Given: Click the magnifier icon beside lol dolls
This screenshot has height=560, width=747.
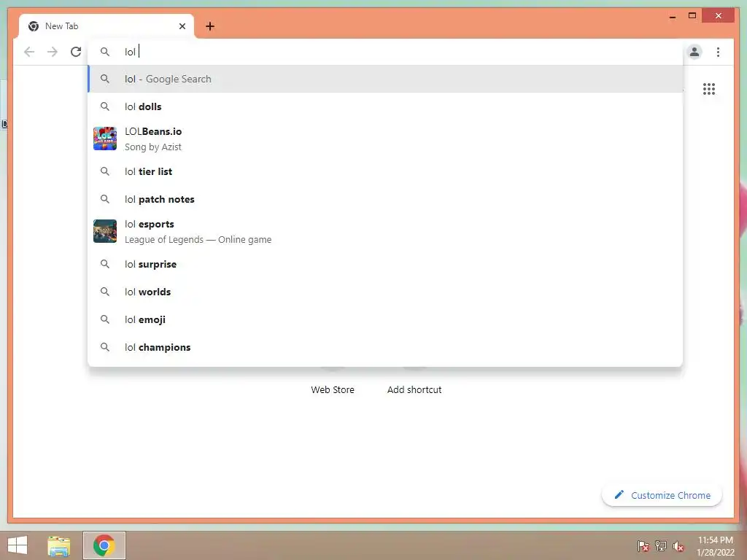Looking at the screenshot, I should pyautogui.click(x=105, y=106).
